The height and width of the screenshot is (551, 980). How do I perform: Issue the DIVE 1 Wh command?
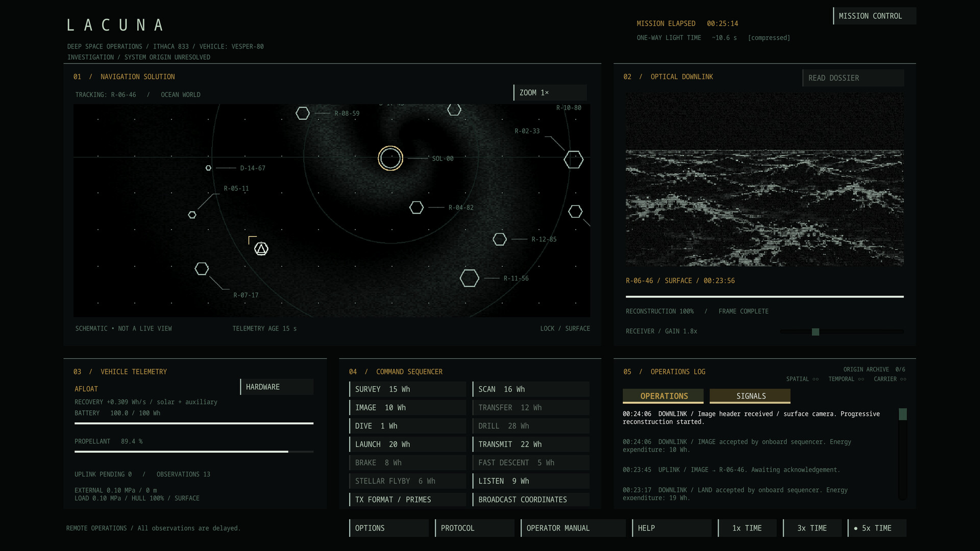[x=408, y=426]
